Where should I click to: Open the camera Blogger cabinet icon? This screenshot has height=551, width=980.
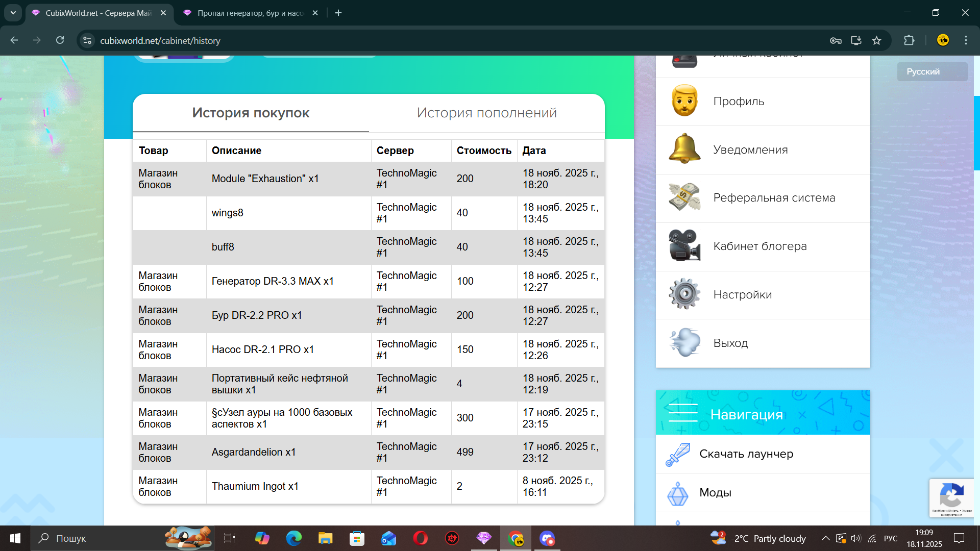pyautogui.click(x=684, y=246)
